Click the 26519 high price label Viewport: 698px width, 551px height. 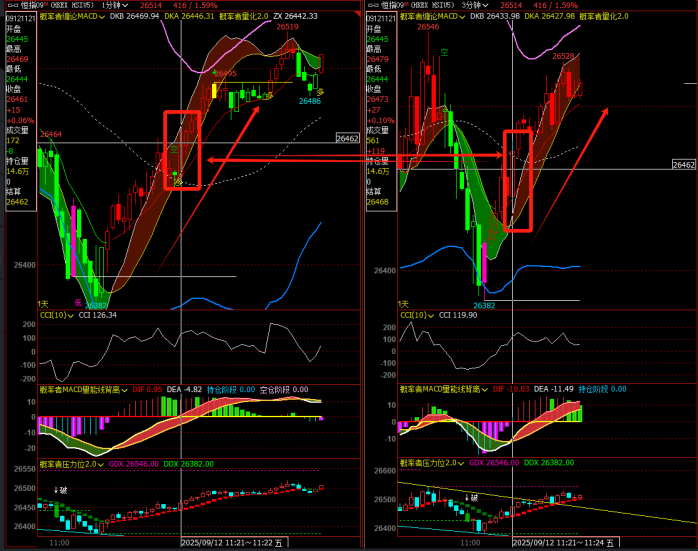pos(287,28)
